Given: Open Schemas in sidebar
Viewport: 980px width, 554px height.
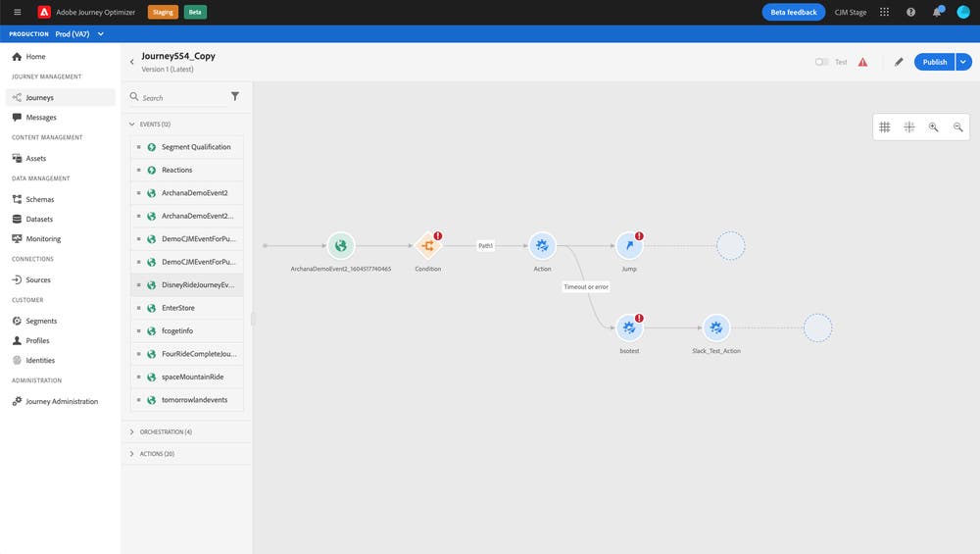Looking at the screenshot, I should click(x=60, y=199).
